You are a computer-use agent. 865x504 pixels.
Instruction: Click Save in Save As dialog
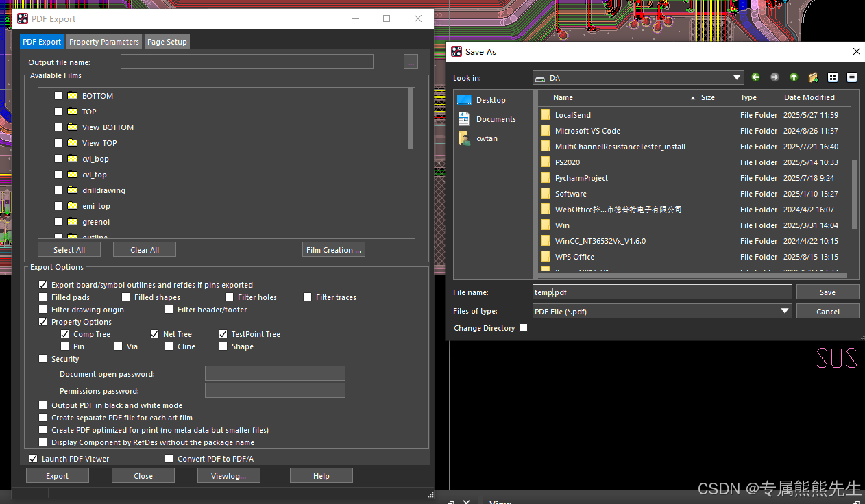828,292
